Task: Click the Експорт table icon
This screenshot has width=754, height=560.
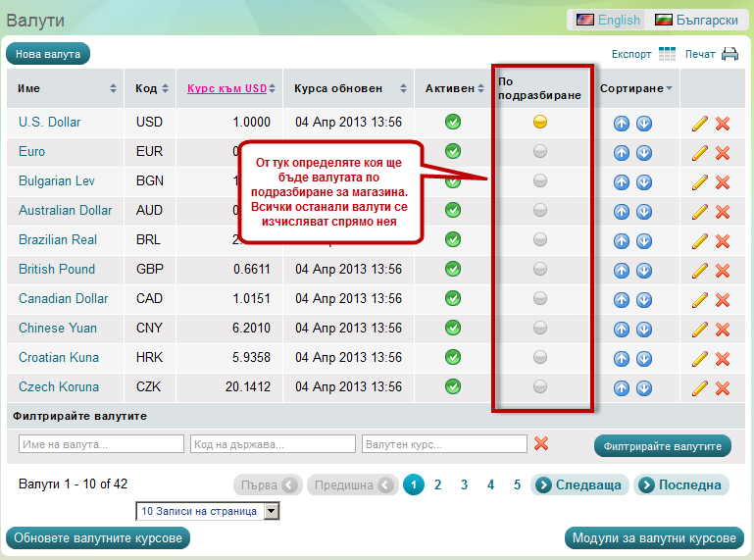Action: (x=667, y=54)
